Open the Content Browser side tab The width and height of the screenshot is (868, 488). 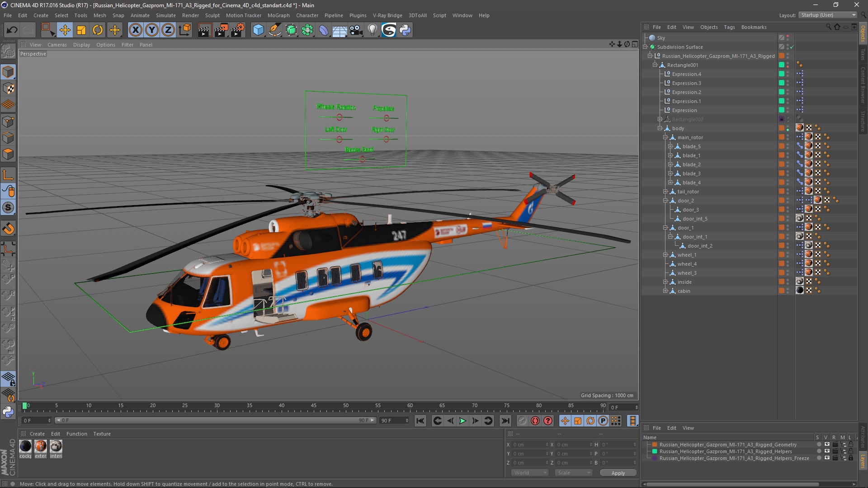pyautogui.click(x=863, y=85)
